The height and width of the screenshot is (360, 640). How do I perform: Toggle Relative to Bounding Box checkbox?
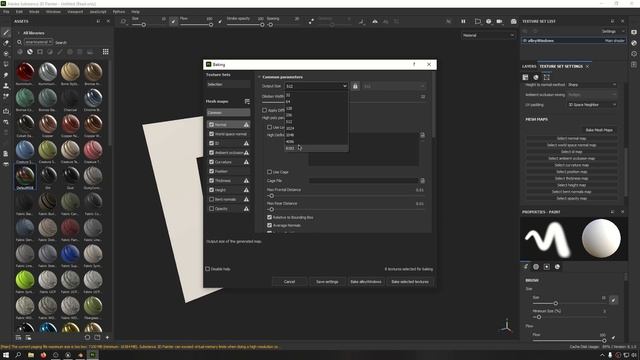tap(269, 217)
